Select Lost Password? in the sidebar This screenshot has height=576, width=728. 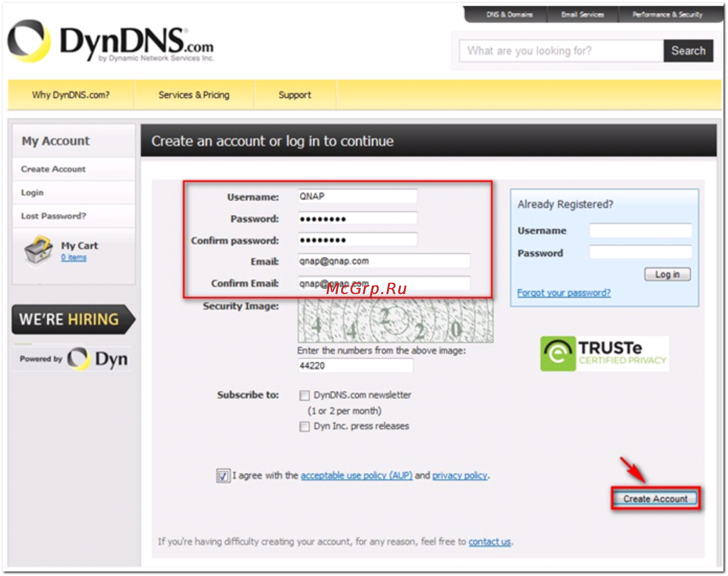tap(73, 216)
